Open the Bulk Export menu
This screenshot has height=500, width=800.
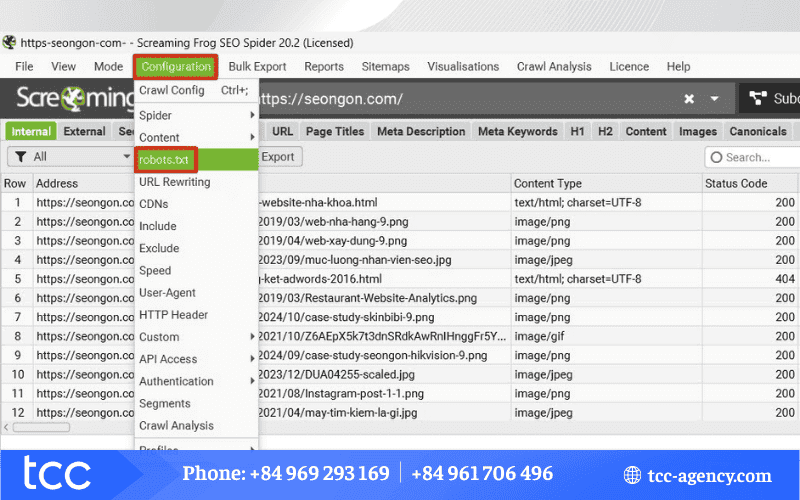(257, 66)
